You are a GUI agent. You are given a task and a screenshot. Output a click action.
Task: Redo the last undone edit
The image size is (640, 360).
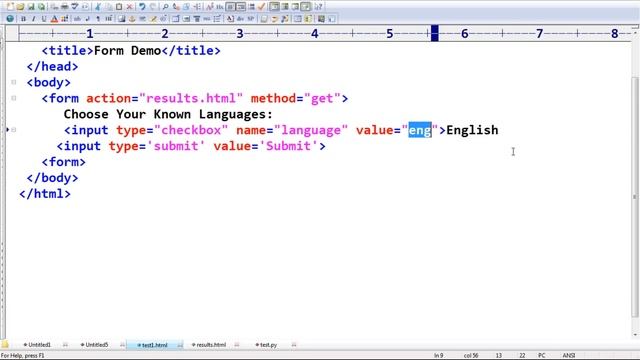pyautogui.click(x=152, y=7)
